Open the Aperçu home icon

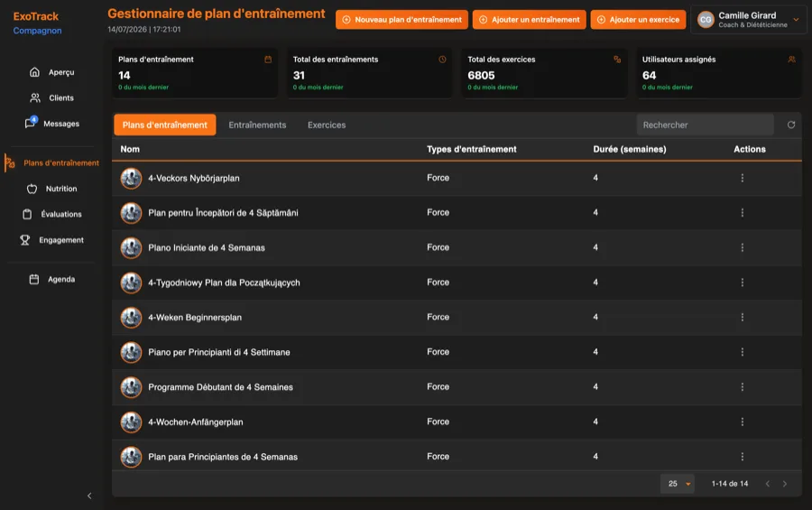(34, 72)
